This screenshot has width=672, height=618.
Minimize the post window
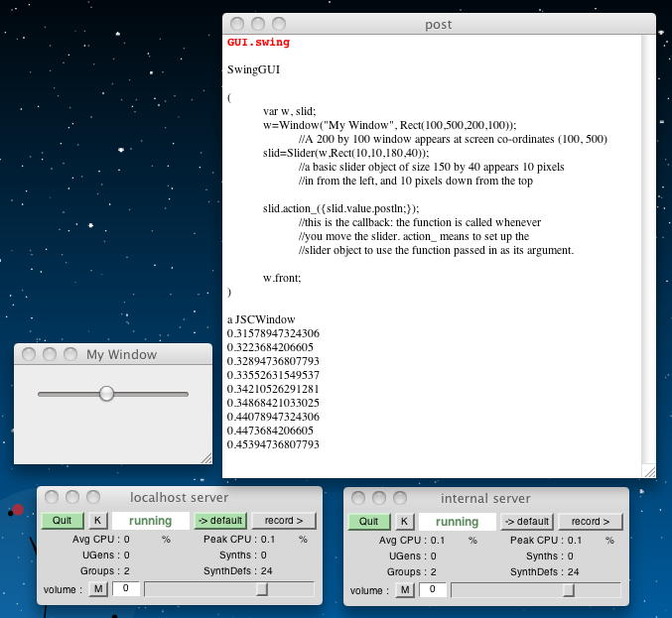coord(258,24)
